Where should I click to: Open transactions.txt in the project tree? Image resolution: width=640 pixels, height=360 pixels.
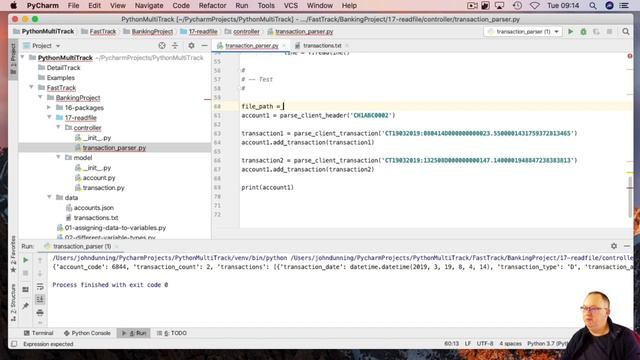96,218
